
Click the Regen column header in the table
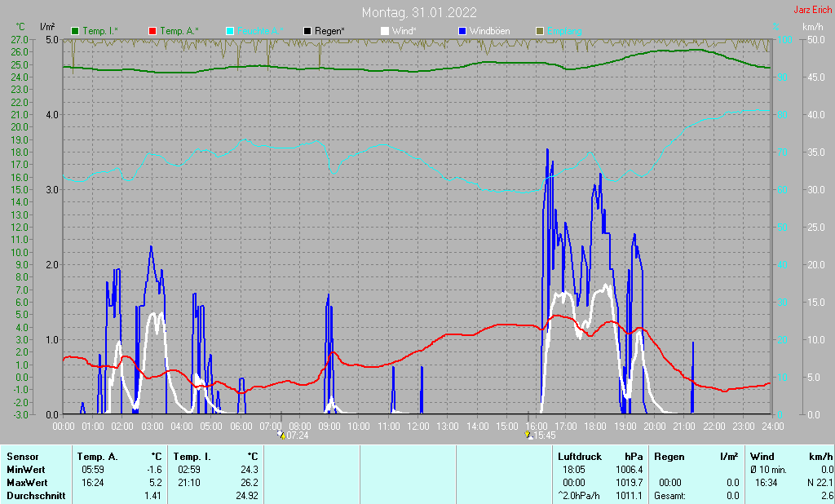[x=669, y=457]
